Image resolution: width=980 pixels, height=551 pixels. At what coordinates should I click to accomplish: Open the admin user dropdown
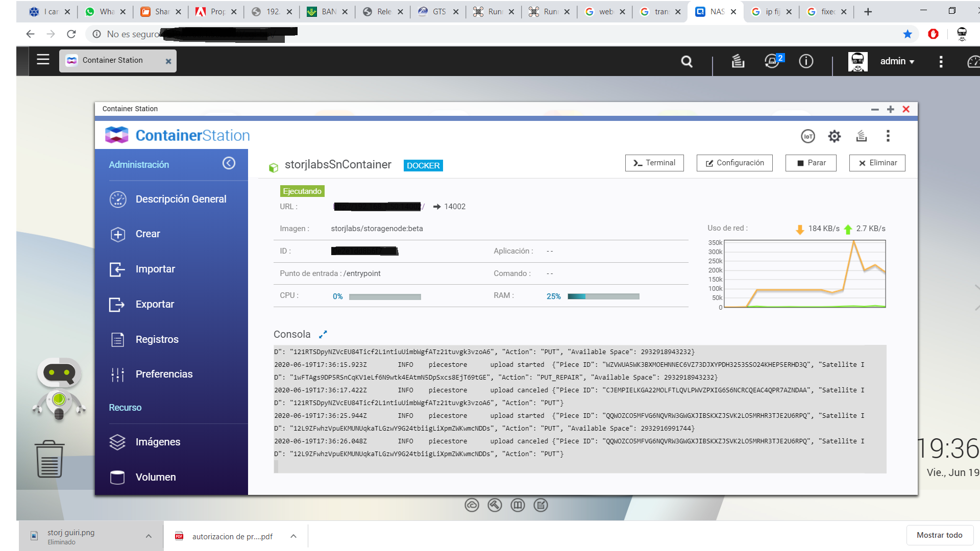click(897, 61)
